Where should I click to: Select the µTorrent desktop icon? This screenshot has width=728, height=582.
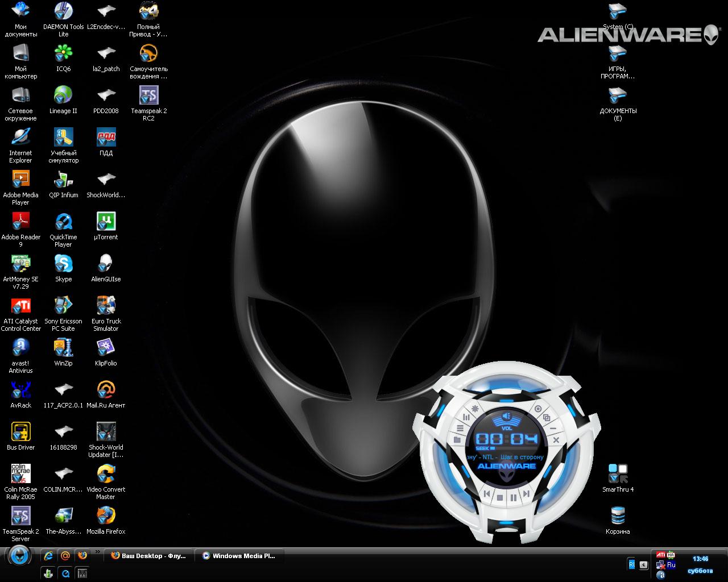106,226
